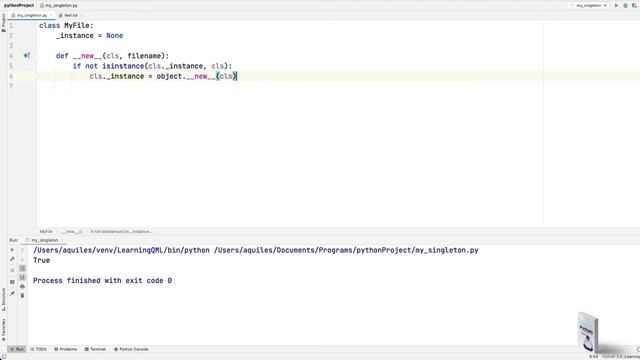The height and width of the screenshot is (360, 640).
Task: Run with coverage icon in top toolbar
Action: [634, 5]
